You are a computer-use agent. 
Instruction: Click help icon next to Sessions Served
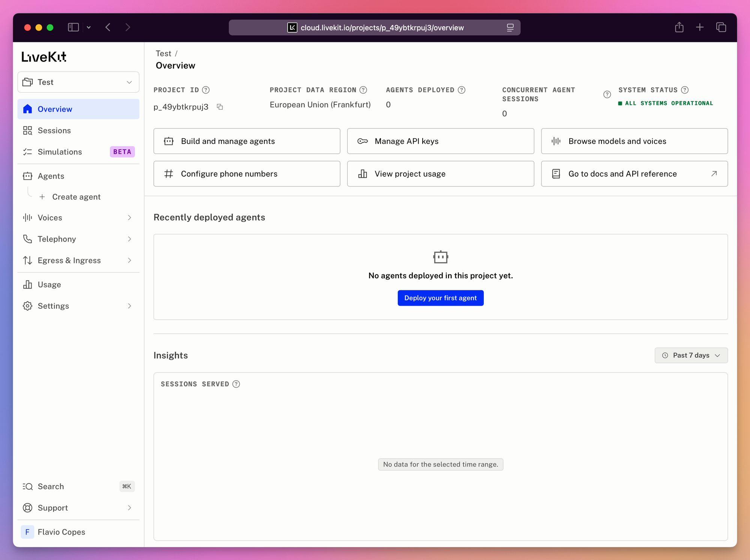click(x=236, y=384)
